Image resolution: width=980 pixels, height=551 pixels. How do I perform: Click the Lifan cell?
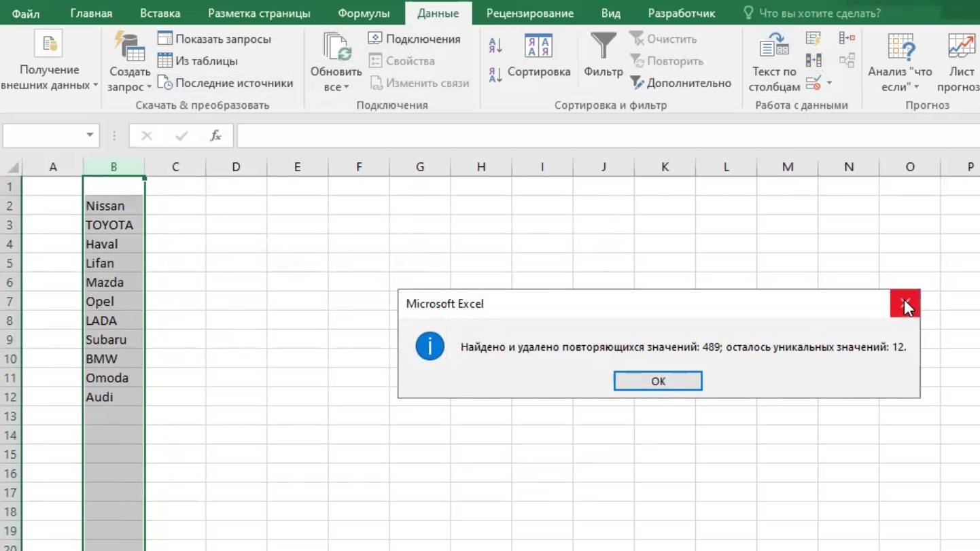(113, 263)
